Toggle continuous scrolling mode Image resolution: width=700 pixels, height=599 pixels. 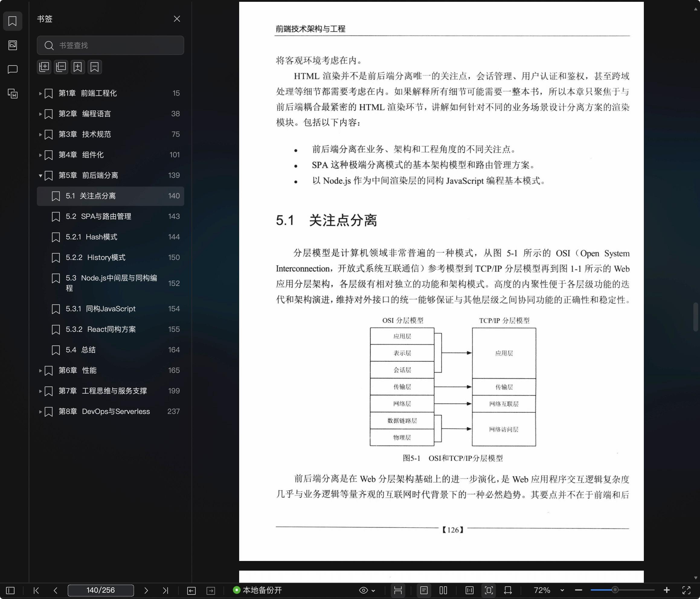click(x=398, y=590)
